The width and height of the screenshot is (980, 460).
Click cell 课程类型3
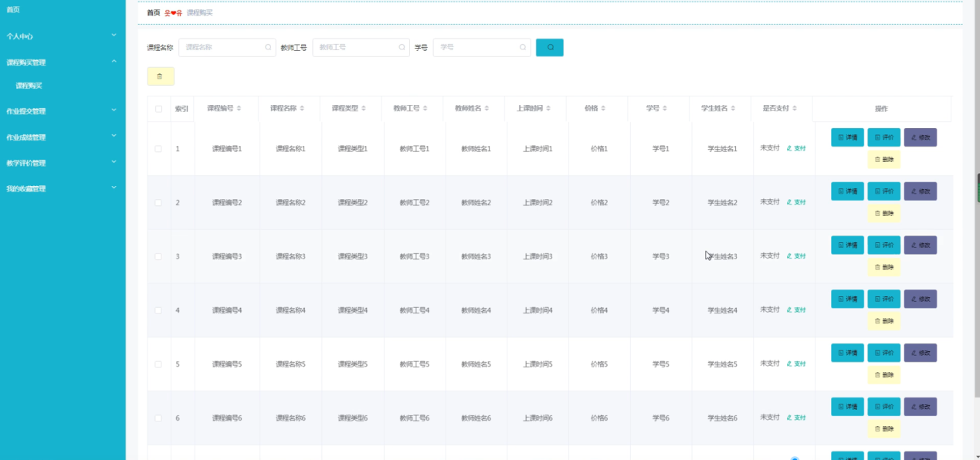pos(352,256)
